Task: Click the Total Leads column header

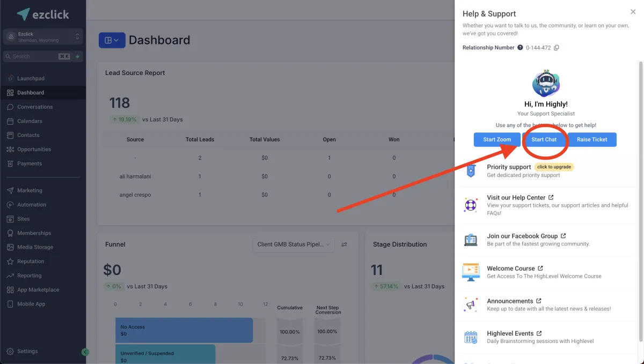Action: 200,139
